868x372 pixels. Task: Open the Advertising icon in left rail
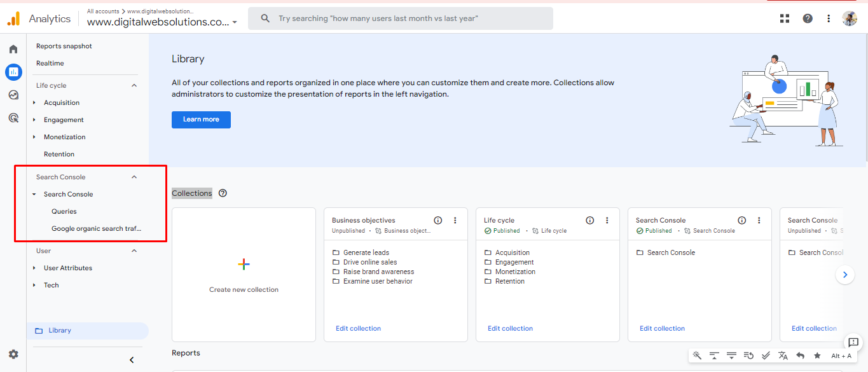coord(13,118)
